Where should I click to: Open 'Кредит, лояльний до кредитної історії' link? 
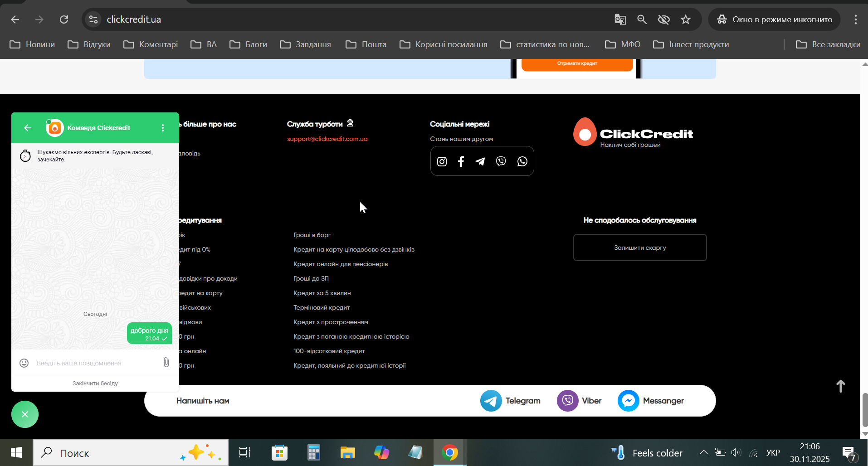point(350,365)
